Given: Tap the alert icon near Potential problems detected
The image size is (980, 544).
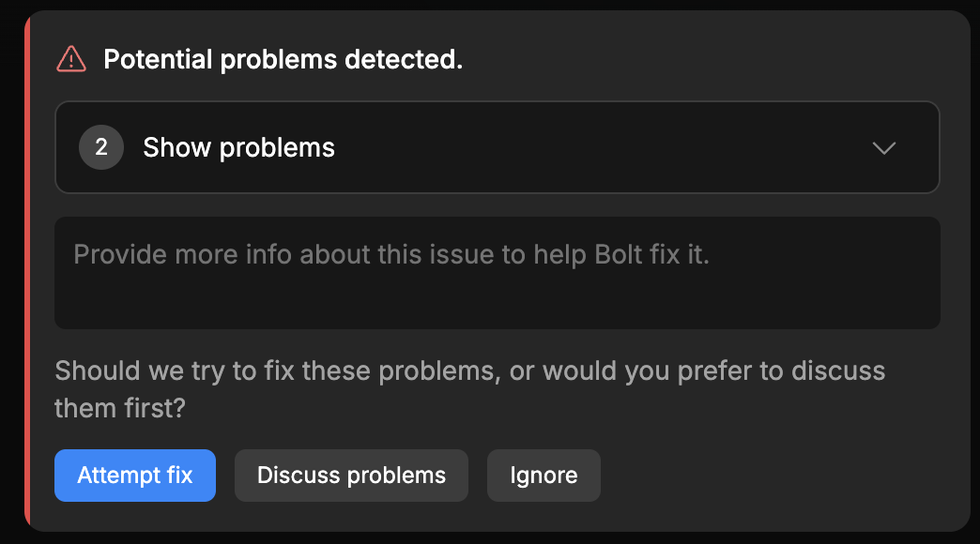Looking at the screenshot, I should [x=71, y=58].
